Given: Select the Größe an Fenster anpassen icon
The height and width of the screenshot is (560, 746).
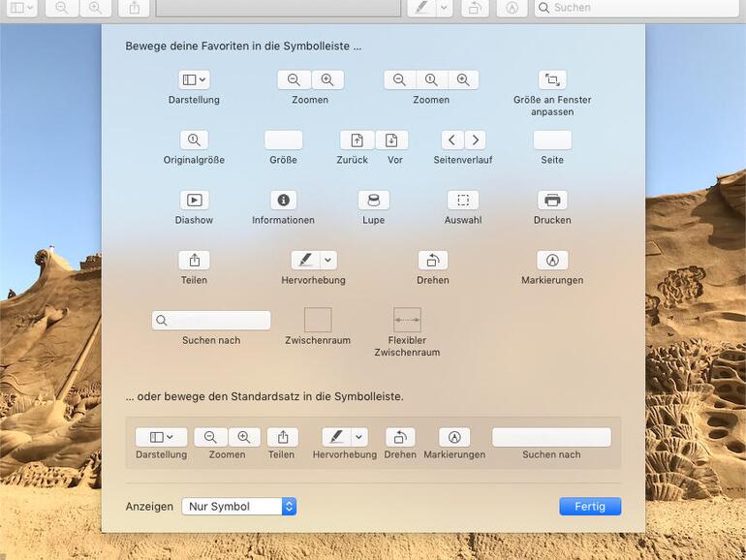Looking at the screenshot, I should pyautogui.click(x=552, y=80).
